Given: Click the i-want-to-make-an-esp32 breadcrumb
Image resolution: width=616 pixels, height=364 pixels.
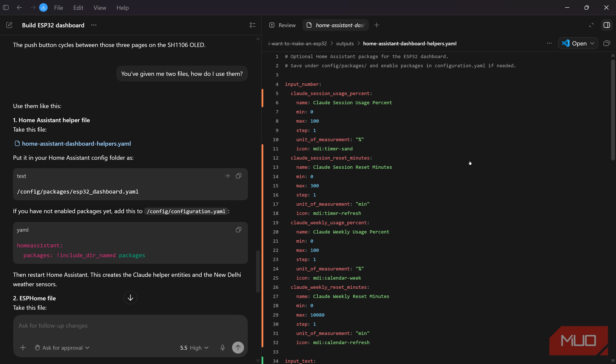Looking at the screenshot, I should (x=297, y=43).
